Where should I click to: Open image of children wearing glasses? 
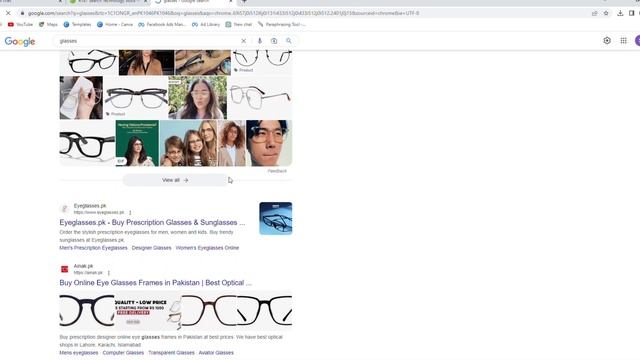[189, 143]
